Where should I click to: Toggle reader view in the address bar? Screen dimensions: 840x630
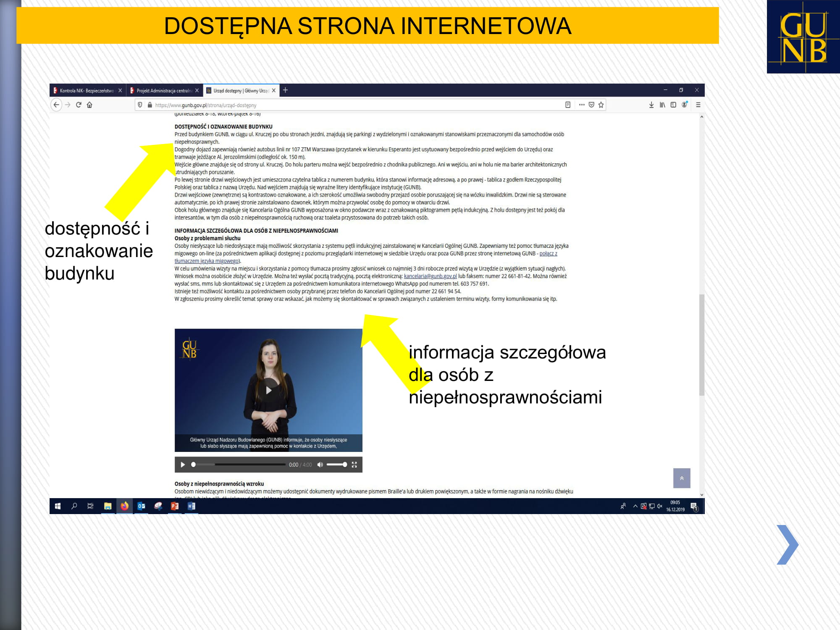coord(568,105)
